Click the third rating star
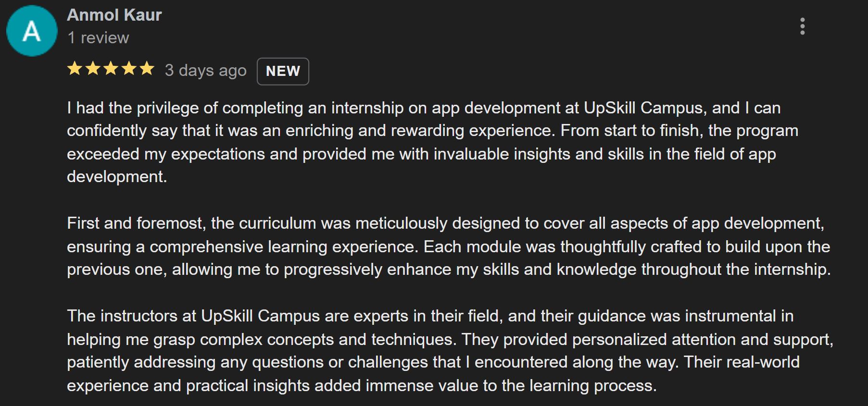Image resolution: width=868 pixels, height=406 pixels. pyautogui.click(x=111, y=69)
